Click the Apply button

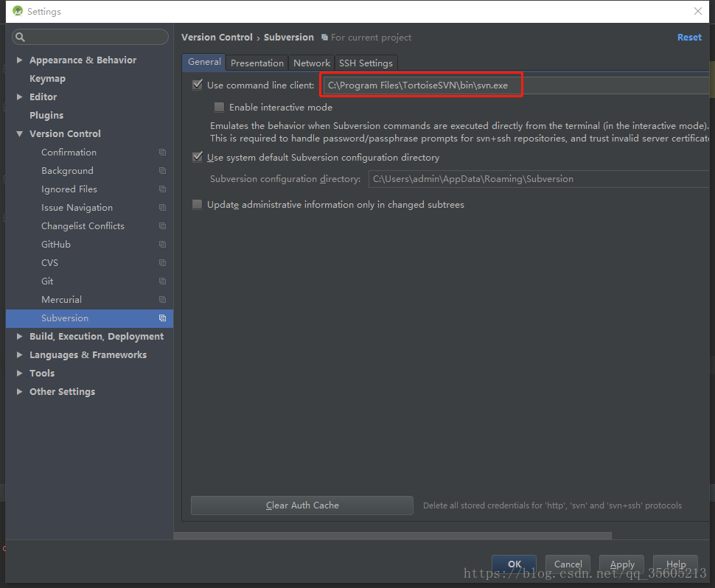click(621, 564)
